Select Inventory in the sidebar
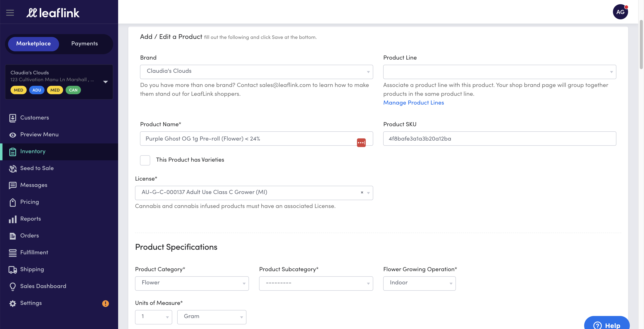The width and height of the screenshot is (644, 329). tap(59, 152)
